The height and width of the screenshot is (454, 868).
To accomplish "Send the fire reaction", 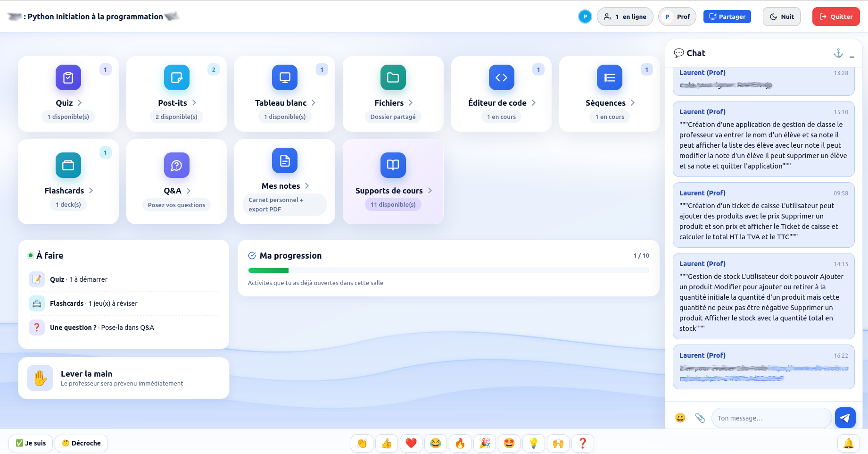I will [460, 443].
